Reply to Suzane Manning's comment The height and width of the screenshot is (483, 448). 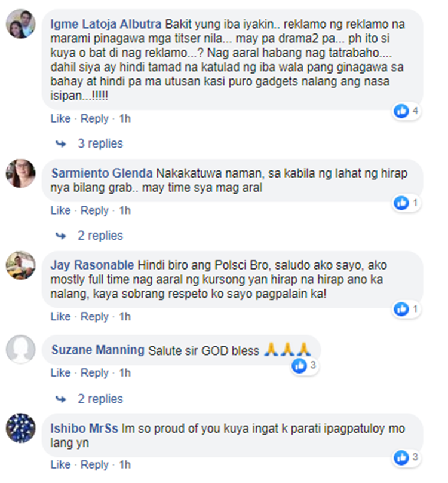[x=94, y=373]
